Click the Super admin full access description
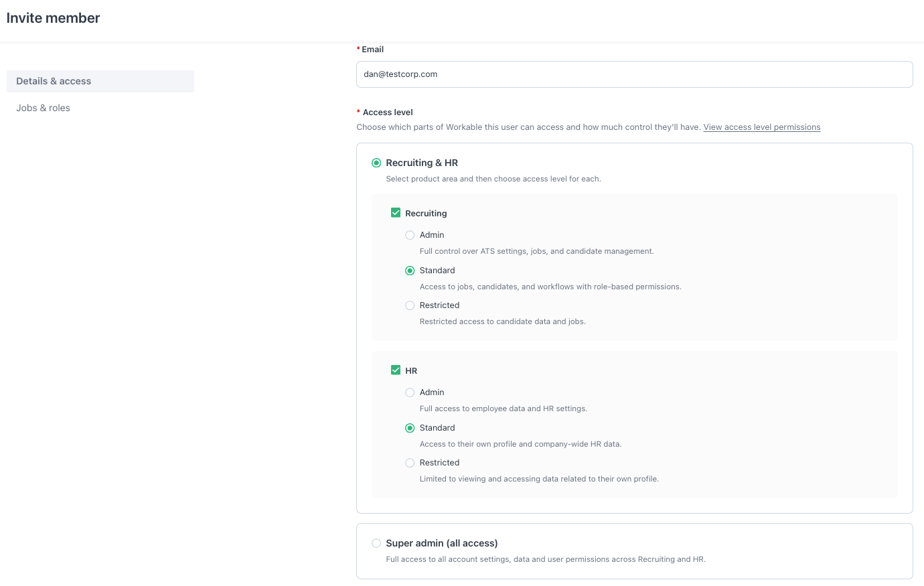 tap(546, 559)
